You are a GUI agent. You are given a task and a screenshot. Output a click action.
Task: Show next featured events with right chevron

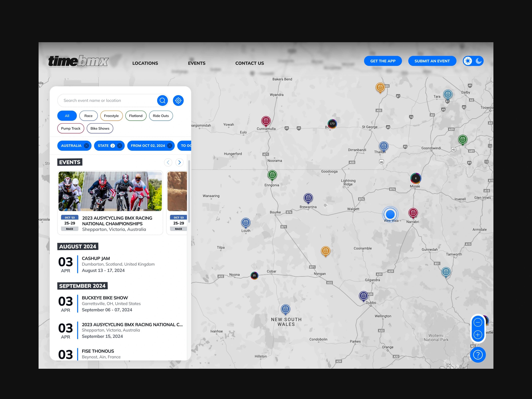click(x=179, y=162)
